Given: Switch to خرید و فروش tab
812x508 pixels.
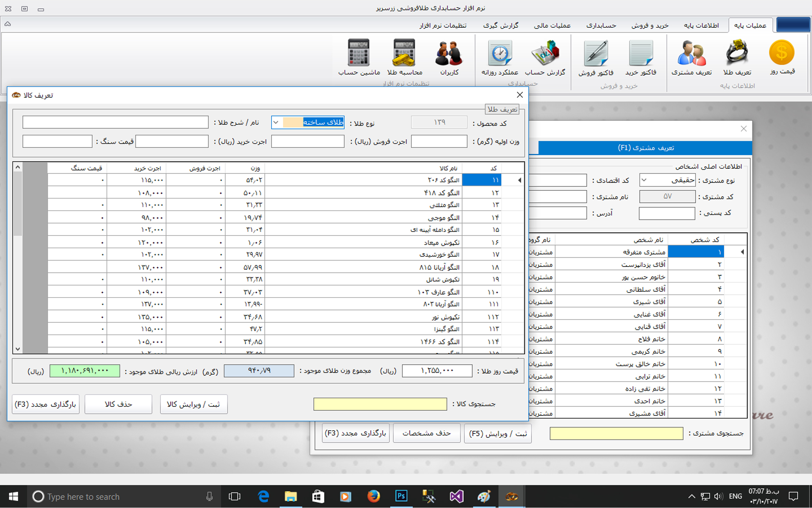Looking at the screenshot, I should pyautogui.click(x=650, y=25).
